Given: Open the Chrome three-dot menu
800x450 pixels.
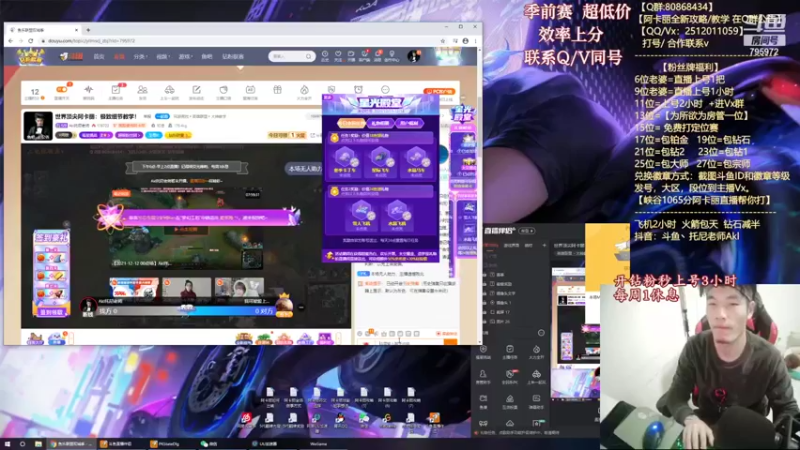Looking at the screenshot, I should coord(476,41).
